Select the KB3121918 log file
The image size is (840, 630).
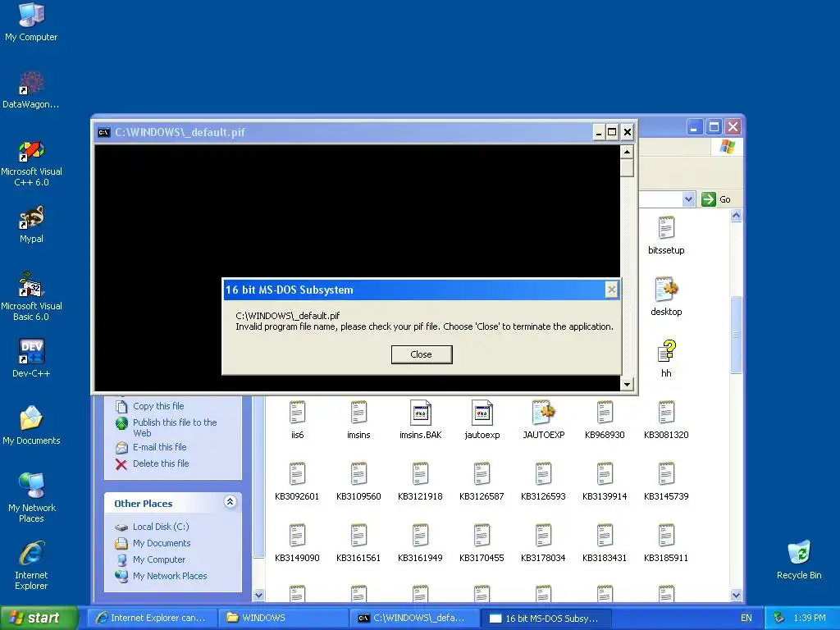pos(421,482)
